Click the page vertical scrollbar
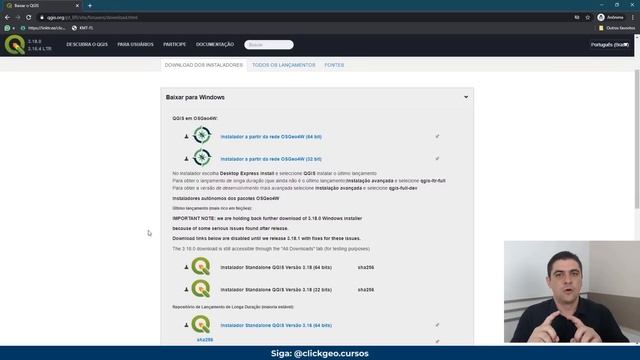This screenshot has height=360, width=640. [x=637, y=139]
